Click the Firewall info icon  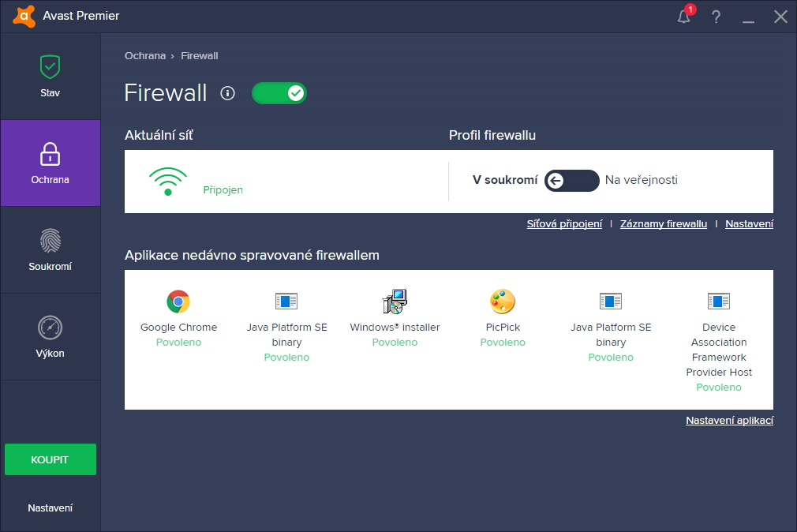pyautogui.click(x=228, y=93)
